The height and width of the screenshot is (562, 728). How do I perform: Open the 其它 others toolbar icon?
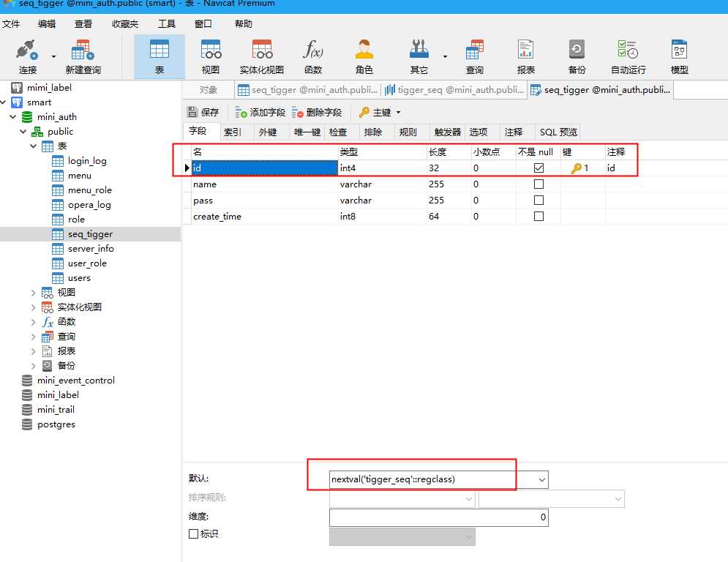coord(419,56)
